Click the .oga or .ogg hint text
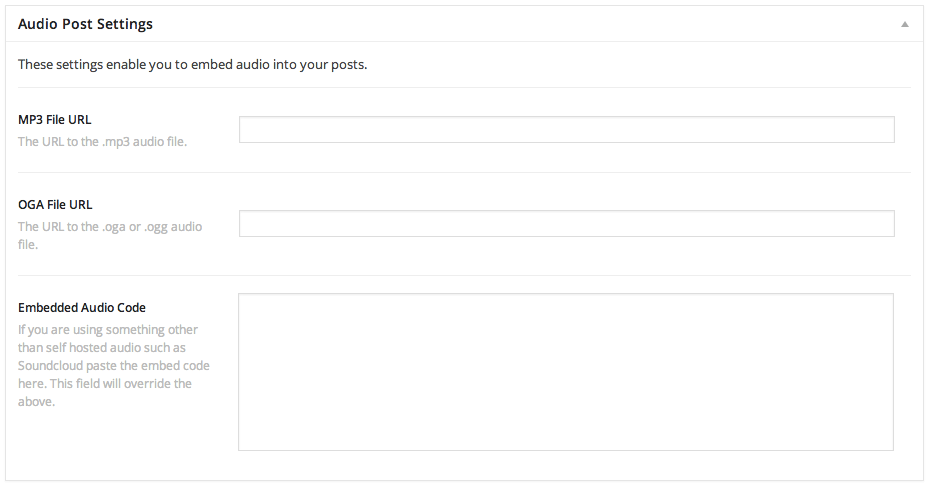Screen dimensions: 928x486 click(110, 227)
